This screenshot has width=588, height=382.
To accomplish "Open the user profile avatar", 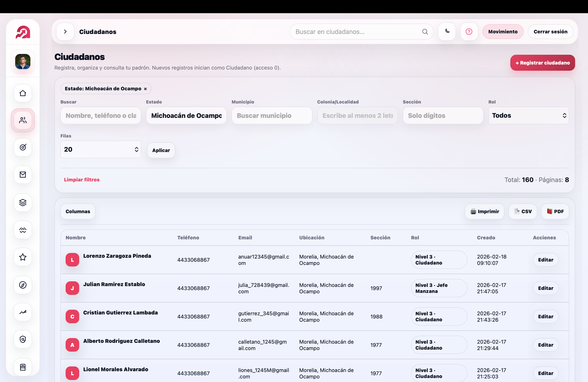I will point(23,62).
